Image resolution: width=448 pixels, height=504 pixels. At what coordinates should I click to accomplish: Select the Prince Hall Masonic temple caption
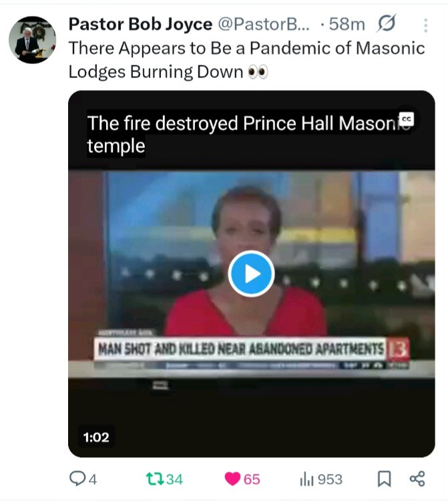pyautogui.click(x=249, y=134)
